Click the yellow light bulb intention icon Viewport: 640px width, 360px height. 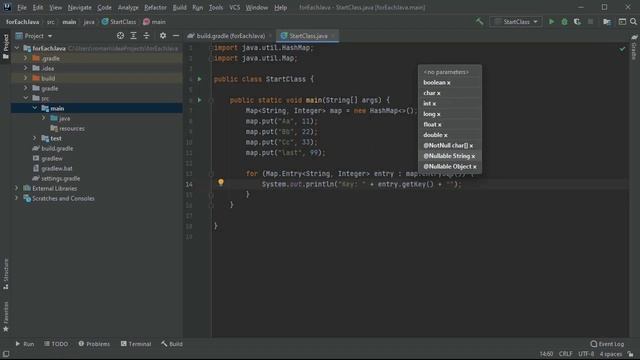[221, 182]
